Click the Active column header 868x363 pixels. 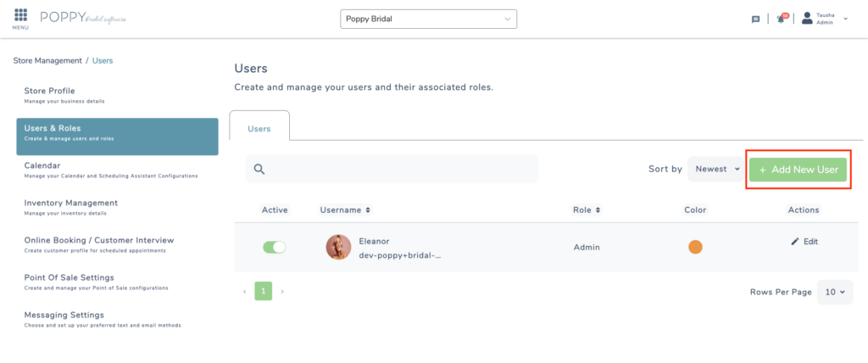[x=275, y=210]
